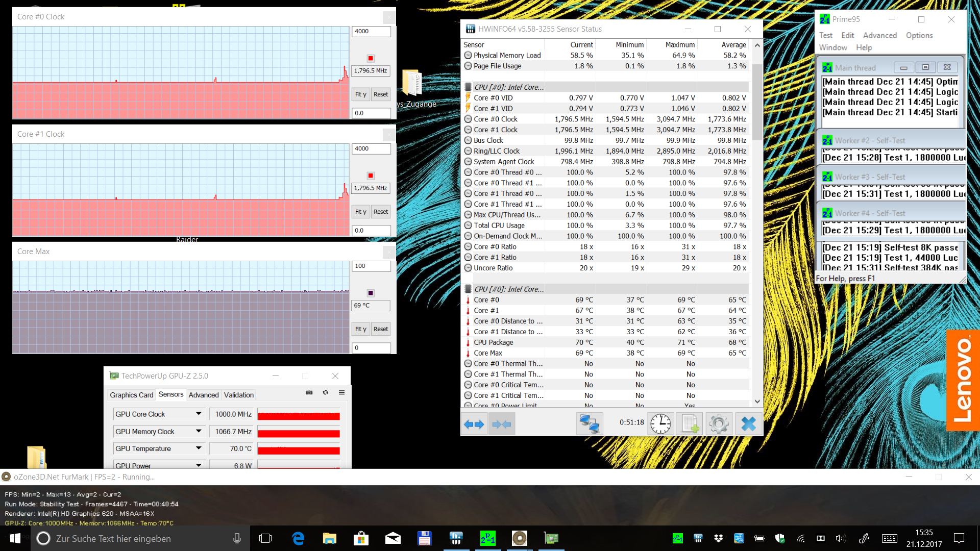This screenshot has width=980, height=551.
Task: Select CPU Package temperature row
Action: (605, 342)
